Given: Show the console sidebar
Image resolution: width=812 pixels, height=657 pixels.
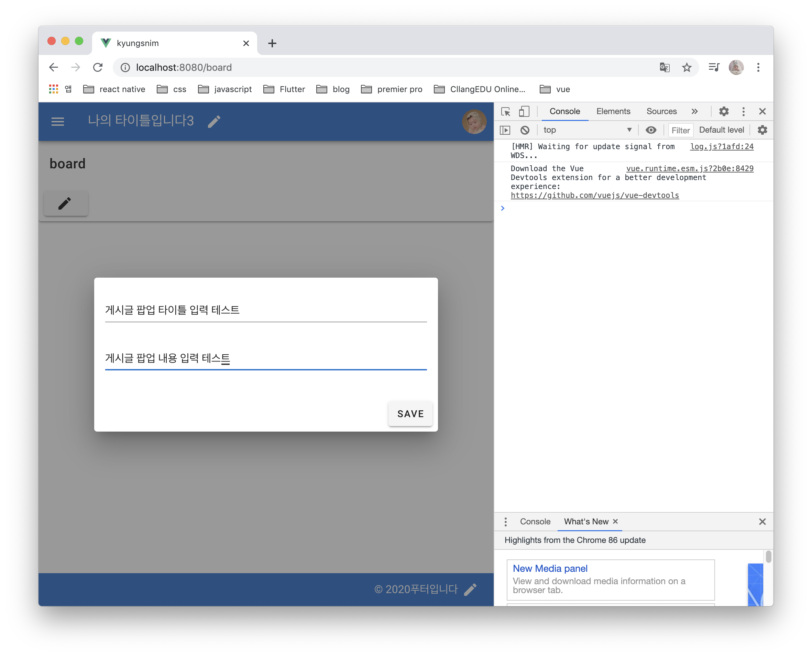Looking at the screenshot, I should click(505, 130).
